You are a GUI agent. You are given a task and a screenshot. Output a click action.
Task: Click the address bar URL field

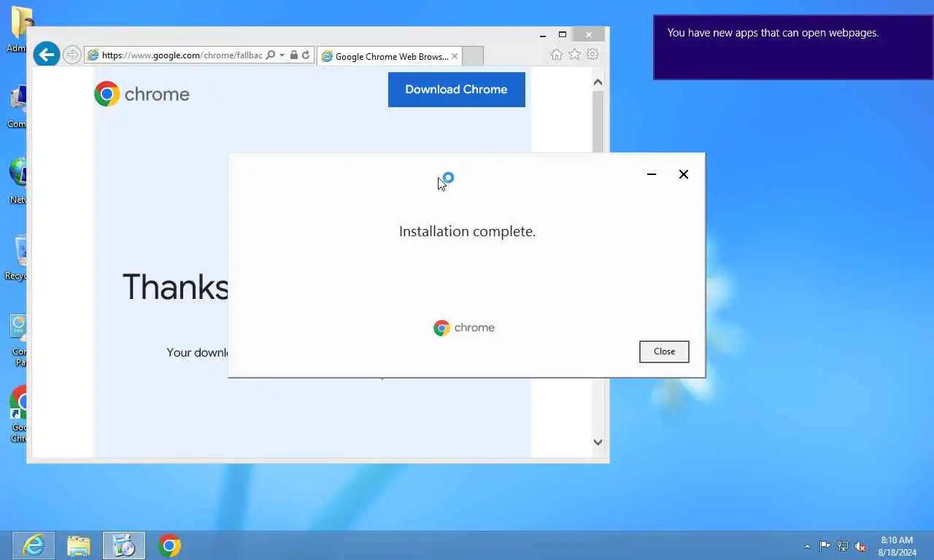click(x=182, y=55)
